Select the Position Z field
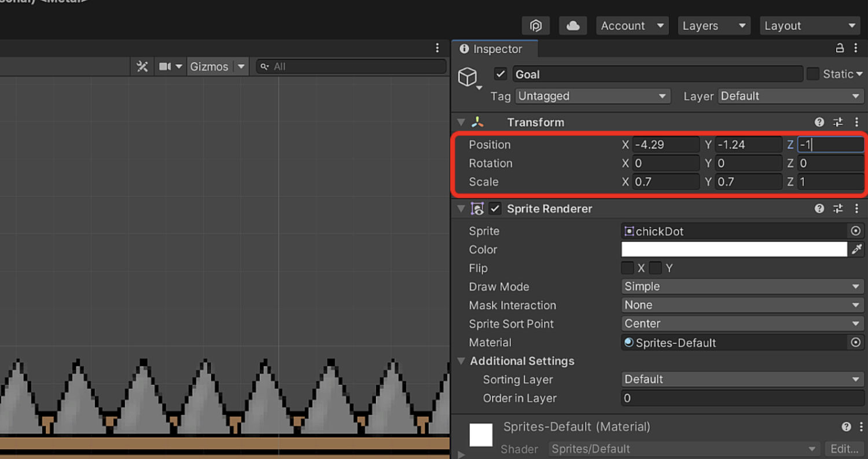Screen dimensions: 868x459 pos(831,145)
